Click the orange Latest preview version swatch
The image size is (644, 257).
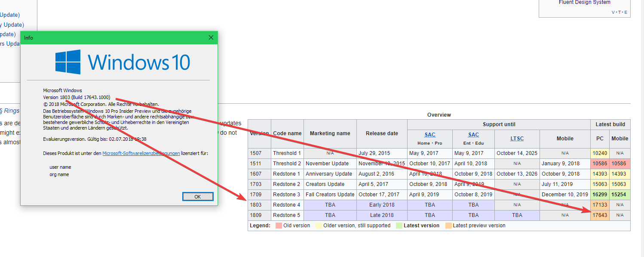tap(448, 226)
